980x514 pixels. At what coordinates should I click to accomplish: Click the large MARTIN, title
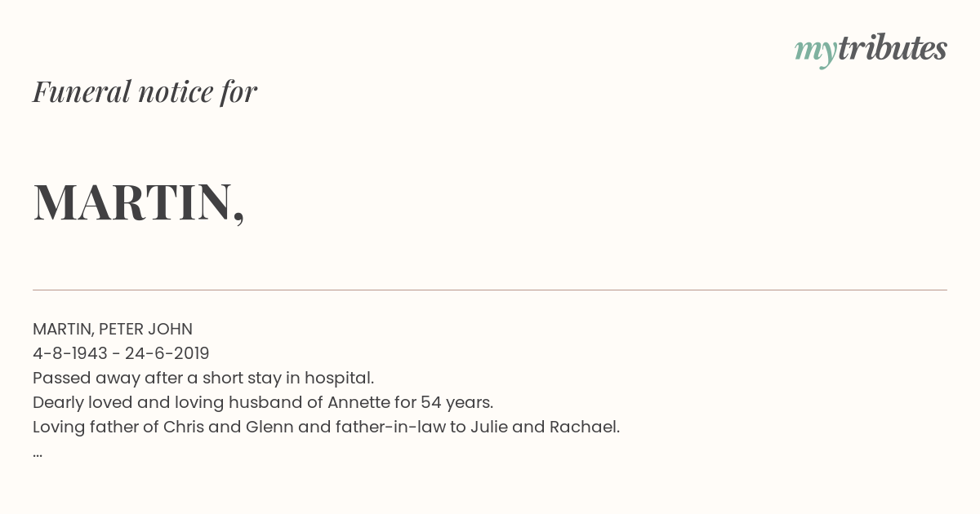[x=139, y=202]
